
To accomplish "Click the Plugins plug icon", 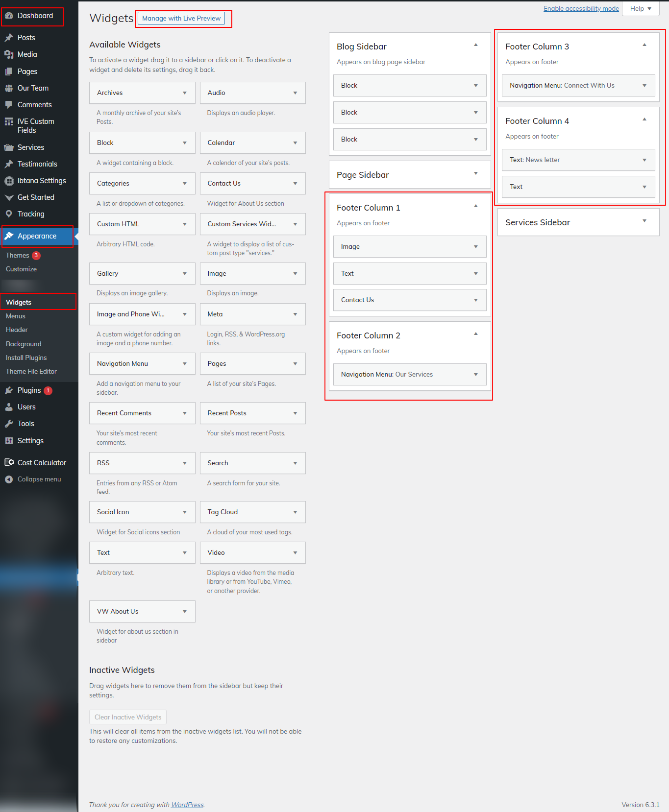I will pyautogui.click(x=9, y=390).
